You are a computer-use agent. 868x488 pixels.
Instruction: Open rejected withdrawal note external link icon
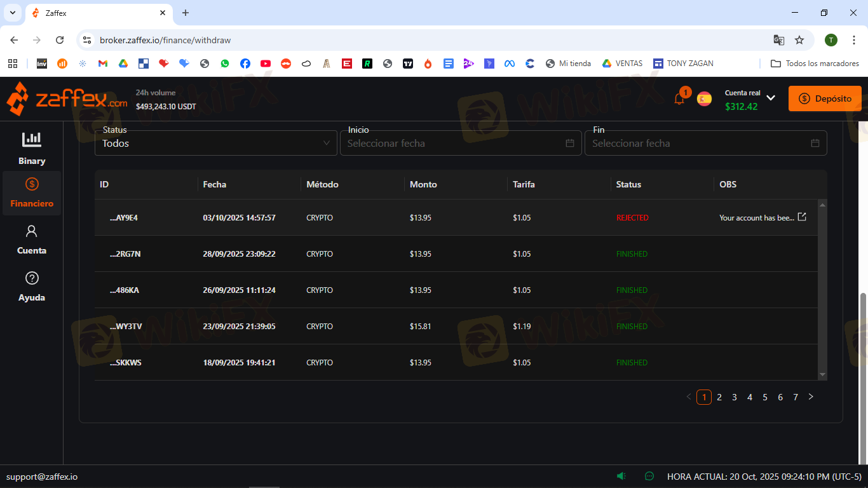[802, 217]
